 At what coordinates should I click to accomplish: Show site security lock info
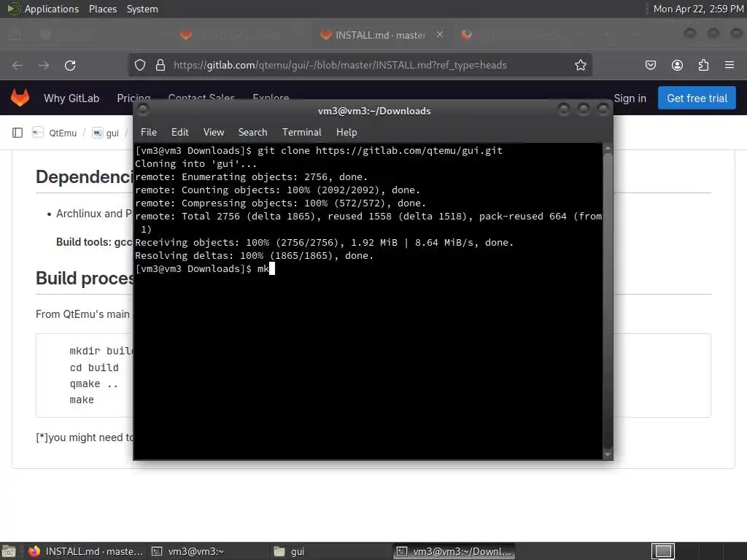[160, 65]
